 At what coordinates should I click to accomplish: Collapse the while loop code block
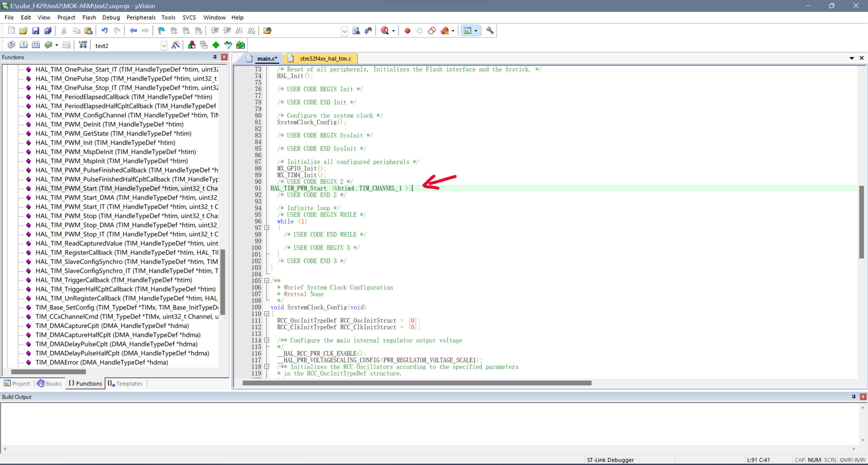pyautogui.click(x=267, y=228)
